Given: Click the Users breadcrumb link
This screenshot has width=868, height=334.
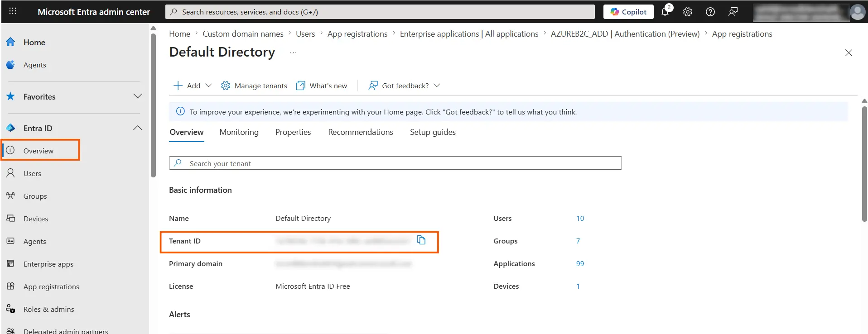Looking at the screenshot, I should click(x=305, y=34).
